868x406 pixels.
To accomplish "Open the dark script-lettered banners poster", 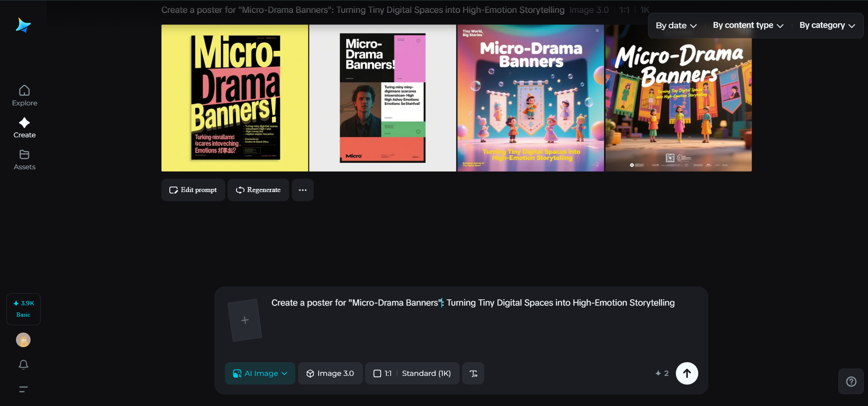I will pyautogui.click(x=679, y=98).
